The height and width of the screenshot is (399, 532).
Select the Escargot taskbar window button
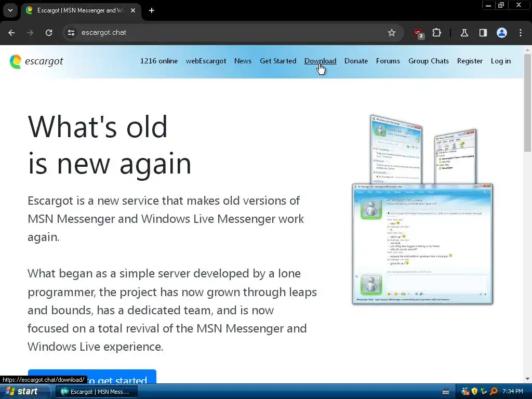(96, 392)
